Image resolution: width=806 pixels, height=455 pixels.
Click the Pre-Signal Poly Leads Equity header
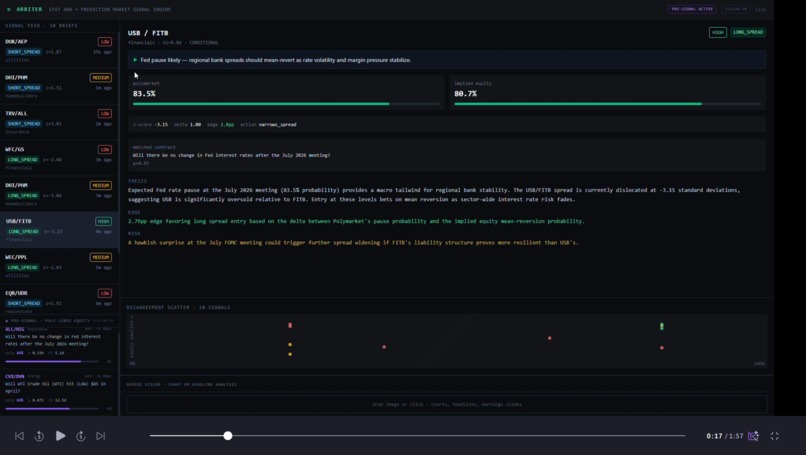click(50, 320)
